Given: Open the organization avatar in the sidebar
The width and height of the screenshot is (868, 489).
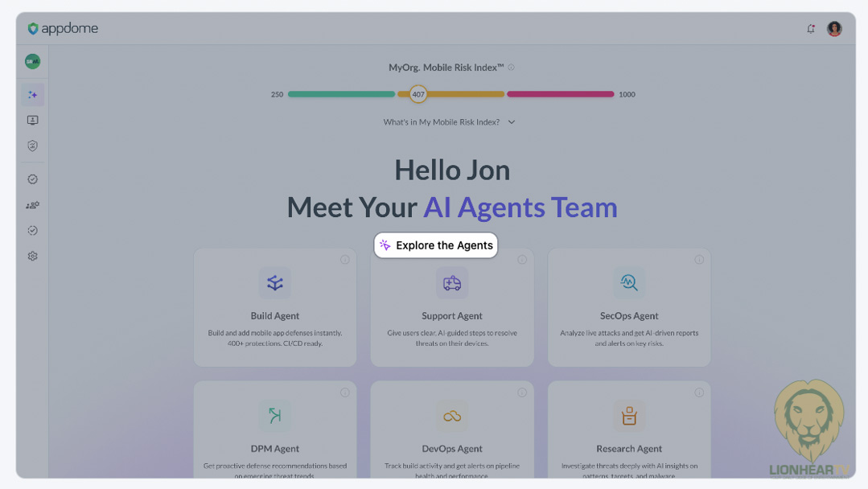Looking at the screenshot, I should (x=32, y=61).
